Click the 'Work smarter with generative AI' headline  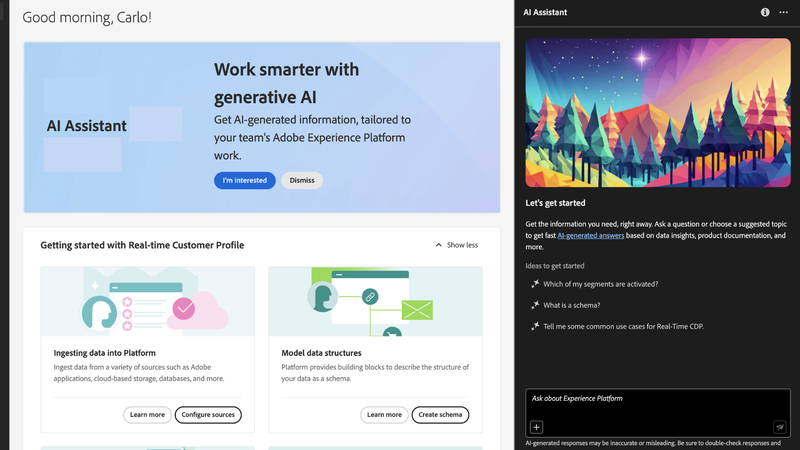tap(286, 83)
